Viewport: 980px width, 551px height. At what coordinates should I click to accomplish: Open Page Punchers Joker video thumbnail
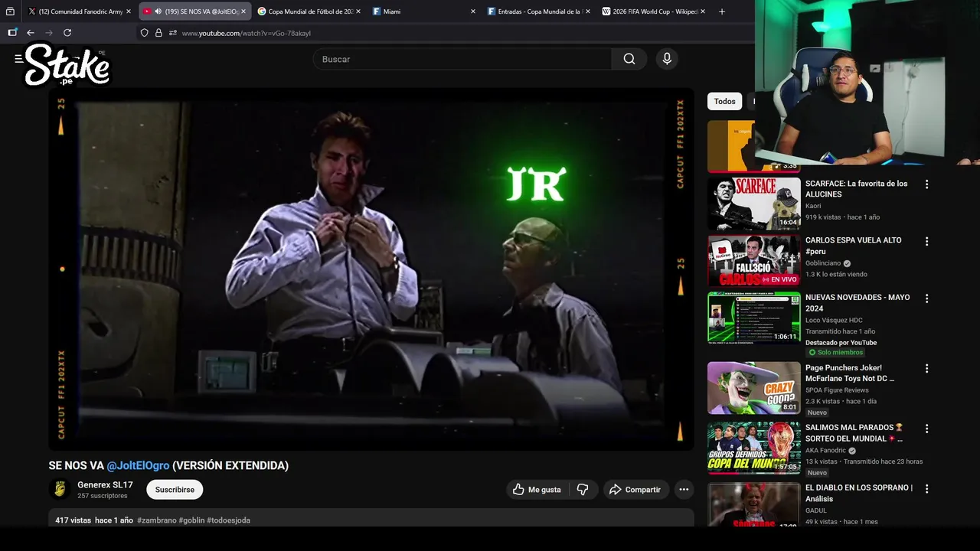click(754, 388)
